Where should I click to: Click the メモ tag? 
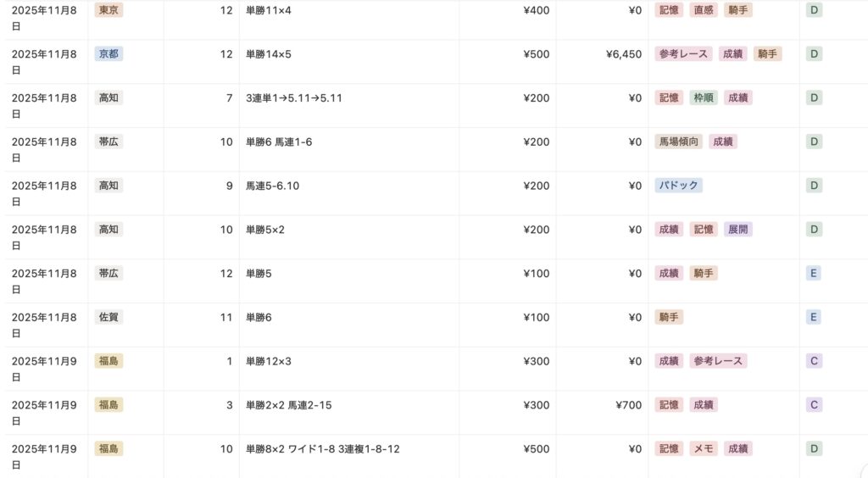click(x=703, y=449)
